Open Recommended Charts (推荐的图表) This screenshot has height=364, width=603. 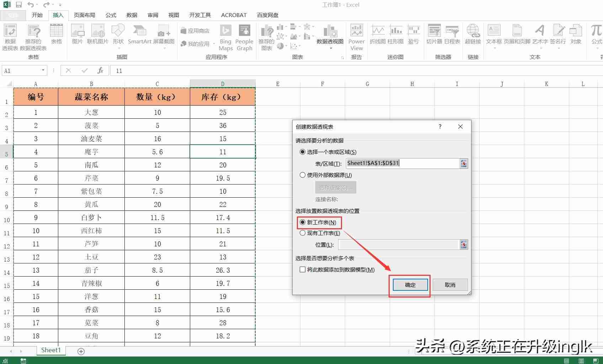pyautogui.click(x=266, y=37)
